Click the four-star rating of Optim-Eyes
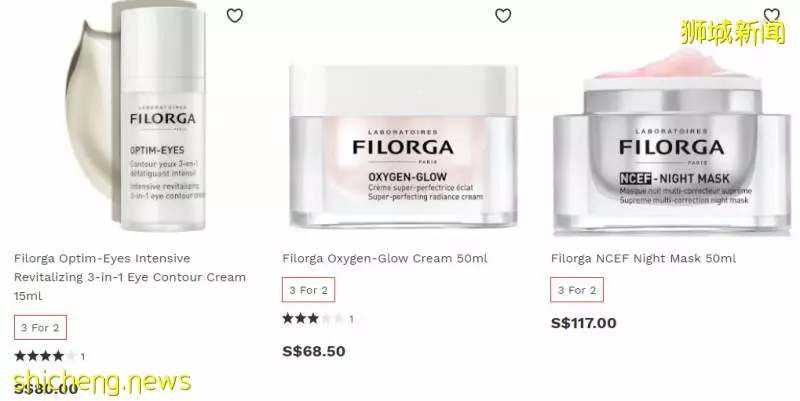This screenshot has height=401, width=800. click(45, 356)
